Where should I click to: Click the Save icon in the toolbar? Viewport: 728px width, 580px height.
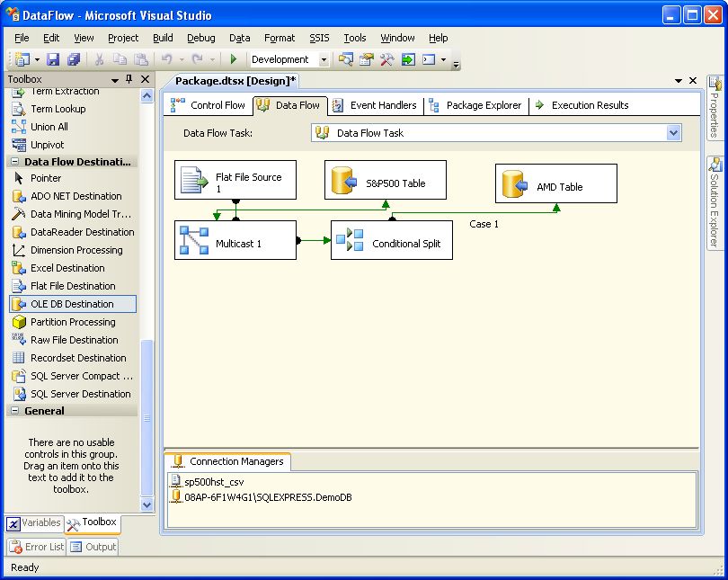(x=53, y=59)
